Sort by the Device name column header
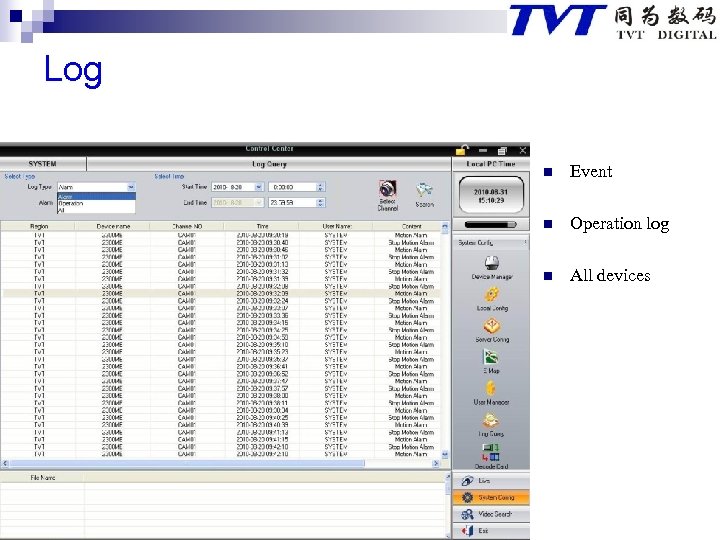Image resolution: width=720 pixels, height=540 pixels. [x=112, y=226]
